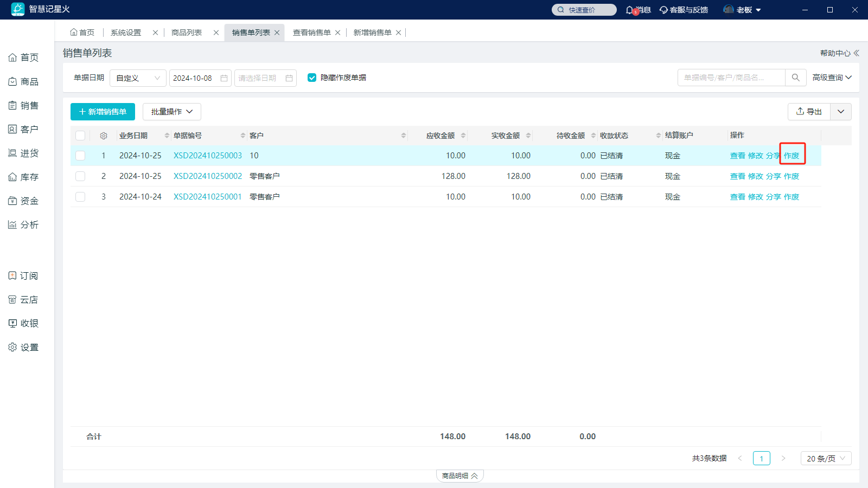Open 进货 in the left sidebar
This screenshot has width=868, height=488.
coord(23,153)
